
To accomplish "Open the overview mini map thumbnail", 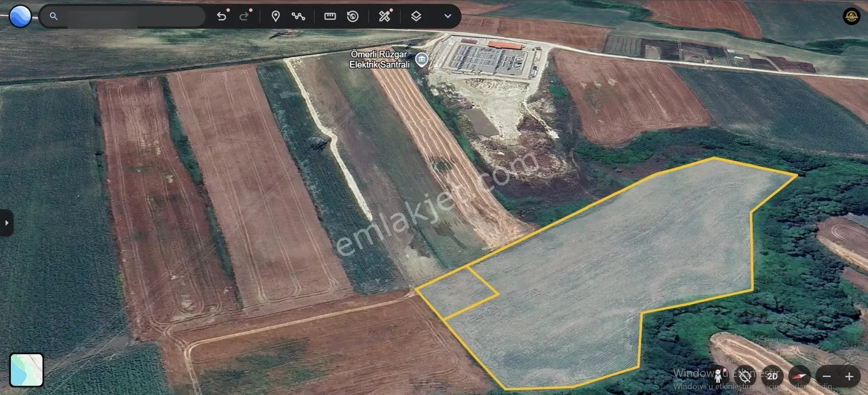I will 27,370.
